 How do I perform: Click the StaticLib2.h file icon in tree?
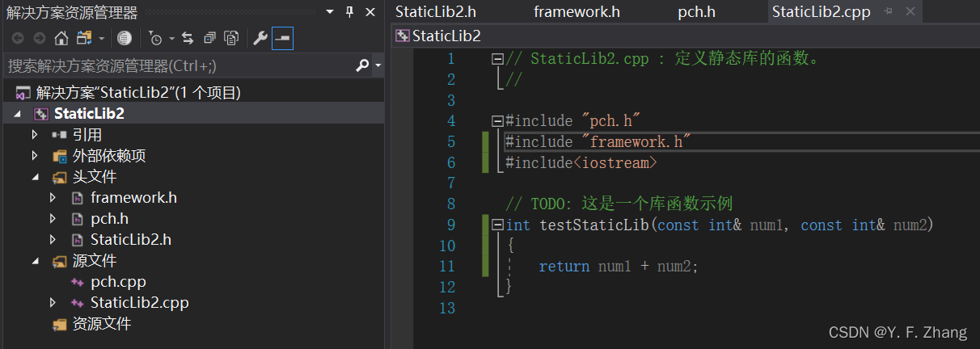[77, 240]
